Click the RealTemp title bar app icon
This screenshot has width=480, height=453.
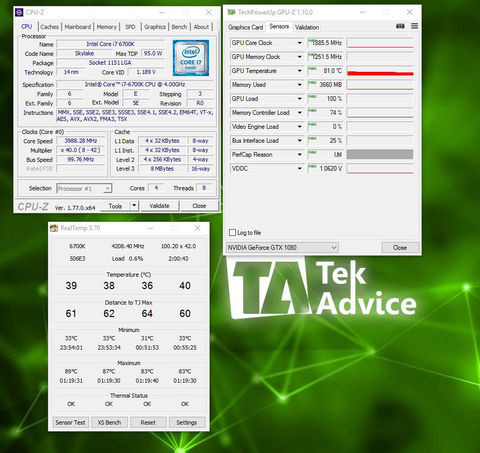54,228
